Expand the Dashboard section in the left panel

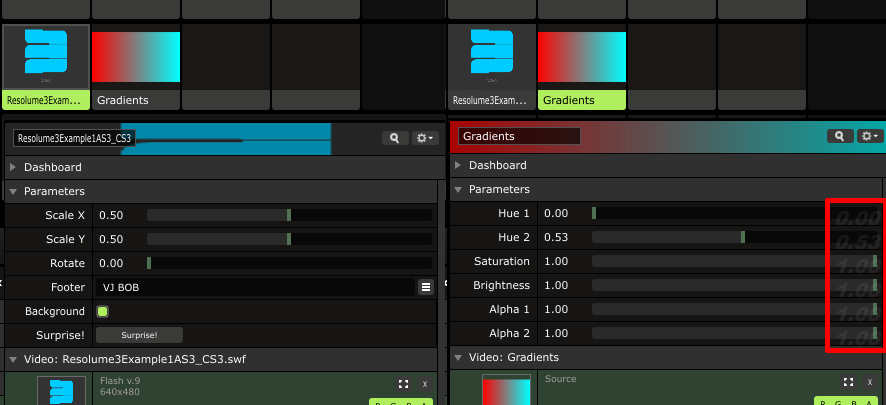coord(13,167)
